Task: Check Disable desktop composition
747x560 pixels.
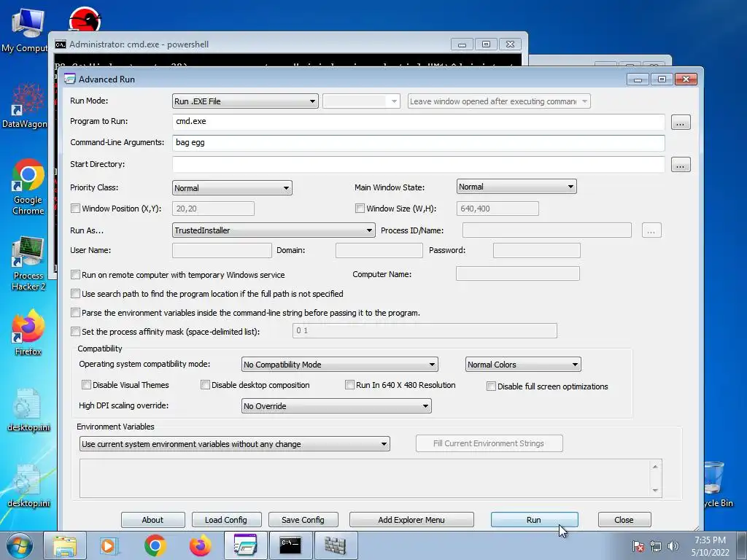Action: pos(205,385)
